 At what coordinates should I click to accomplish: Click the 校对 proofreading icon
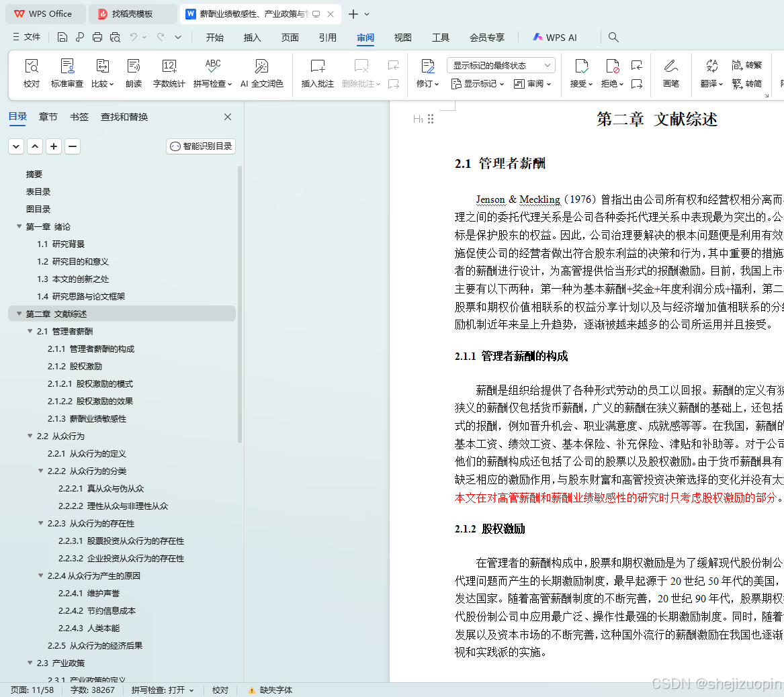coord(32,73)
